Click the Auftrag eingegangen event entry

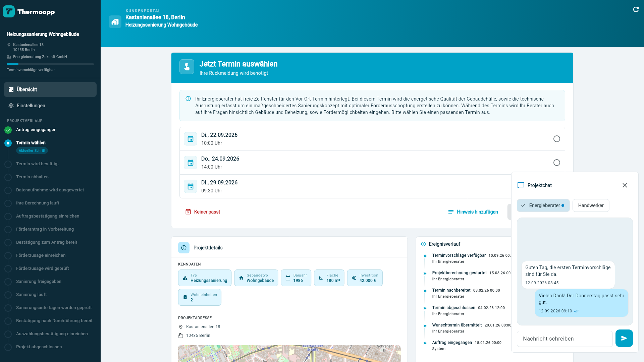pos(467,345)
